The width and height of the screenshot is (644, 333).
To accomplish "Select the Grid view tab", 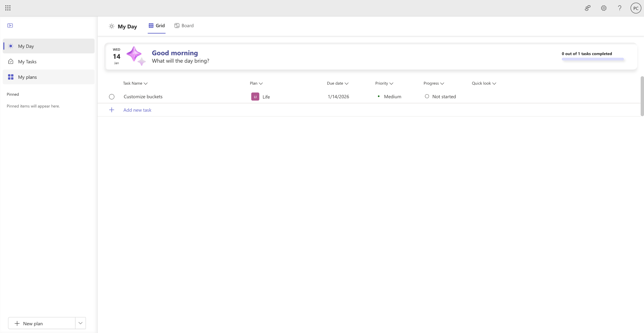I will (x=156, y=25).
